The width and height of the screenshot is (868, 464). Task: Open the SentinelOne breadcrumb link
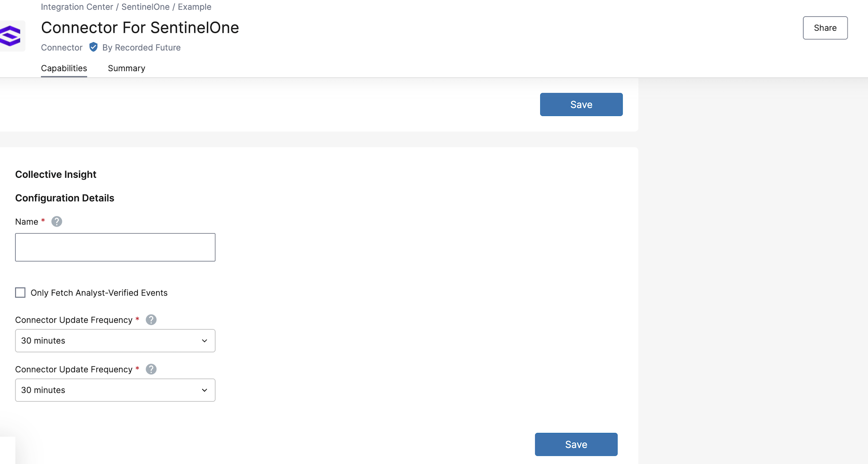tap(145, 7)
